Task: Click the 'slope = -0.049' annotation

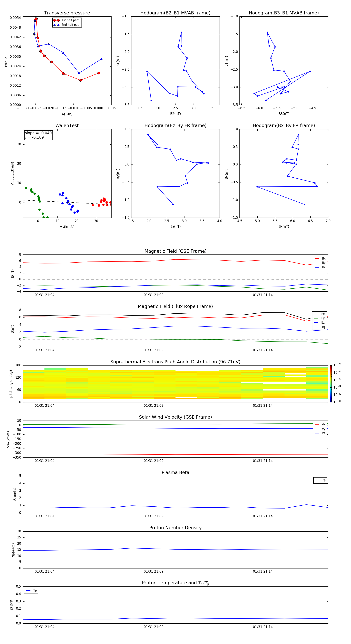Action: click(x=38, y=133)
